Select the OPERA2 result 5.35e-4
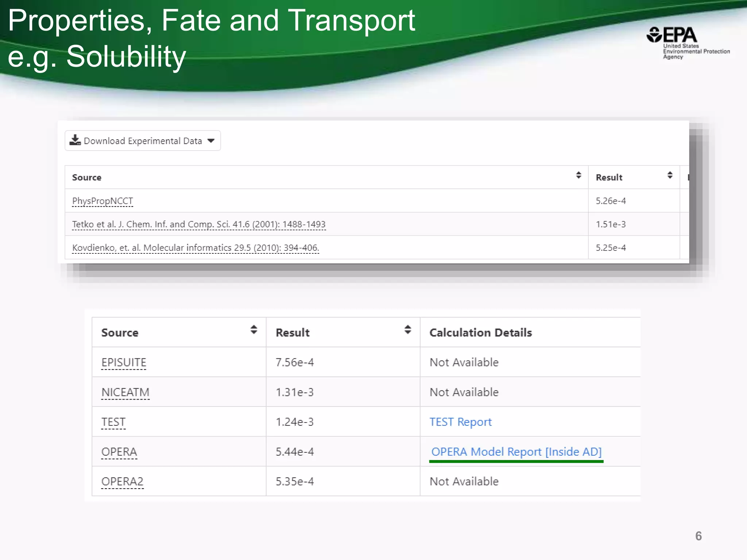747x560 pixels. (x=295, y=482)
